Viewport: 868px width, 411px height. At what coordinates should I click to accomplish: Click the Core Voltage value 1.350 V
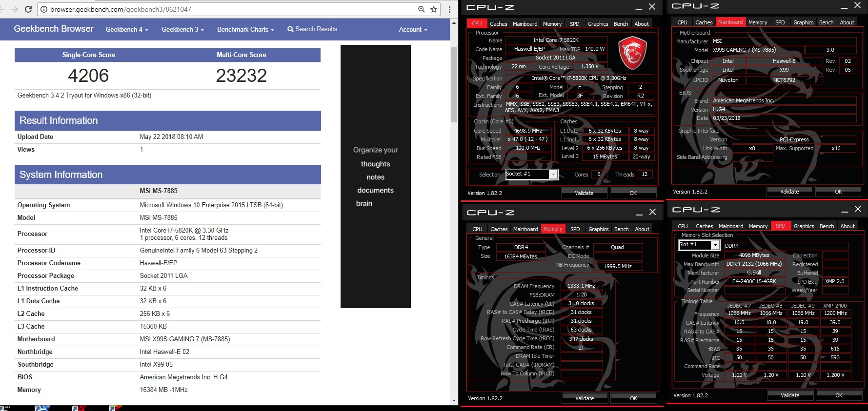[589, 67]
